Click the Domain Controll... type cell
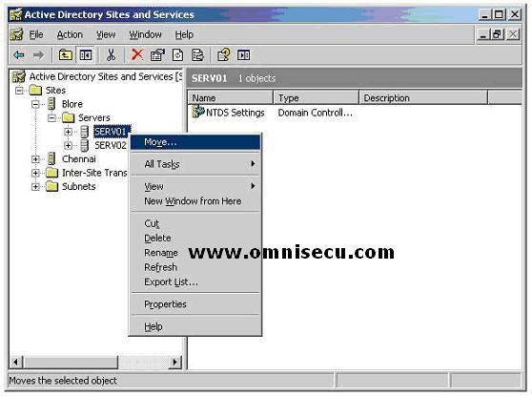 (316, 113)
